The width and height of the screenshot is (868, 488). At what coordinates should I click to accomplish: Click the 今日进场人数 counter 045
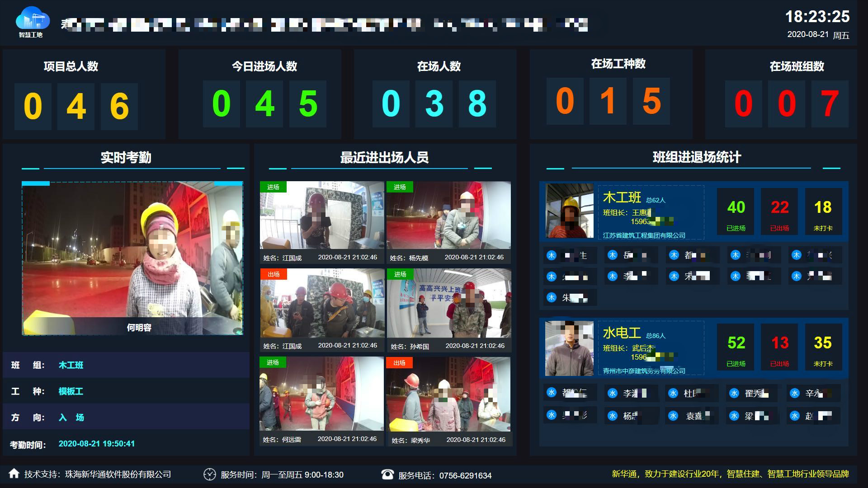[x=264, y=103]
